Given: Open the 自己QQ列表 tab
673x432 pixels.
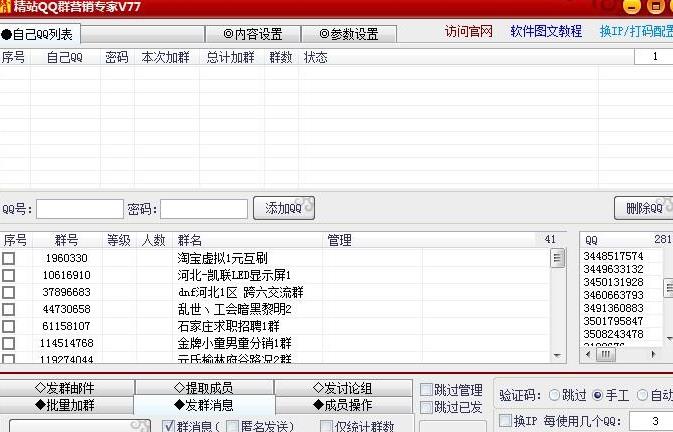Looking at the screenshot, I should pyautogui.click(x=40, y=34).
